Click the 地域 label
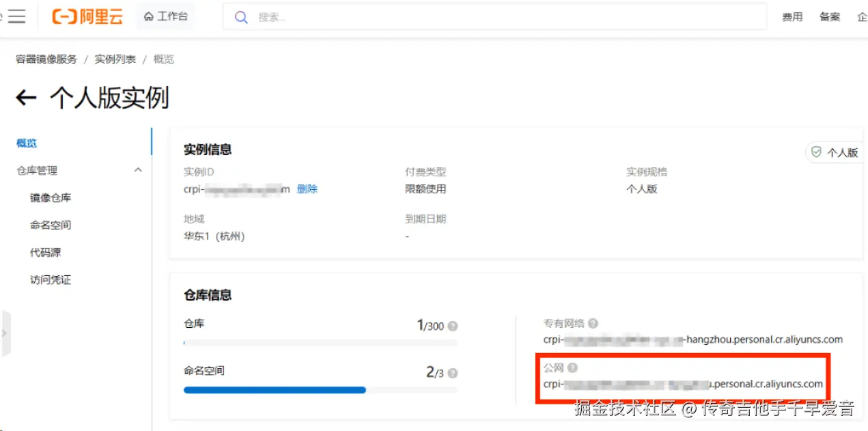The image size is (868, 431). click(x=194, y=219)
